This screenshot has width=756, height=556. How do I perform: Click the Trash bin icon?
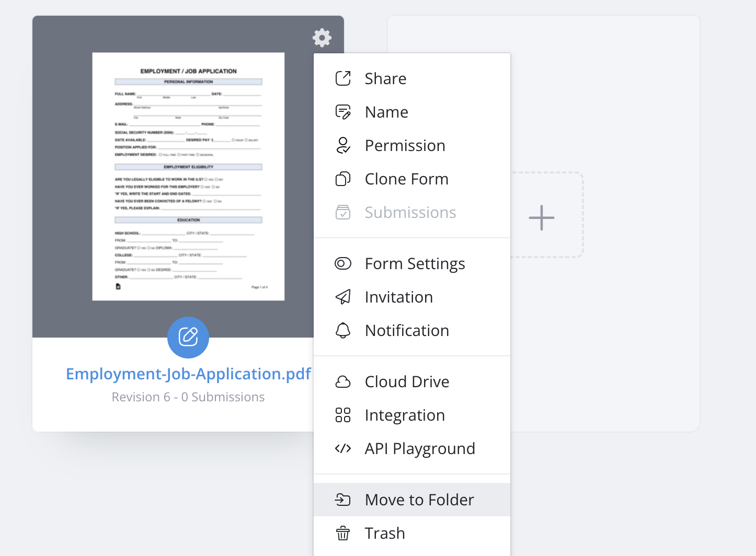[343, 533]
